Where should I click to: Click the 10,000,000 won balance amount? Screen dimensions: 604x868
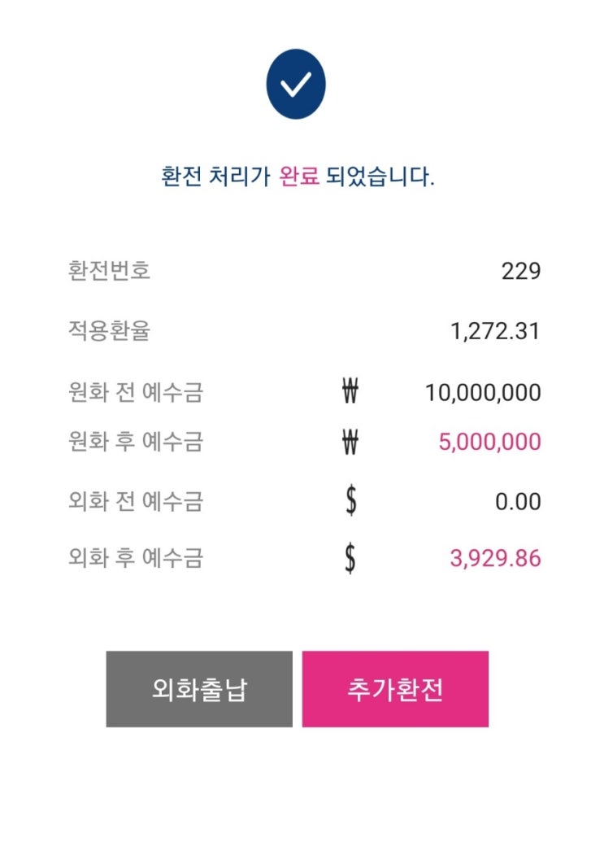point(482,393)
